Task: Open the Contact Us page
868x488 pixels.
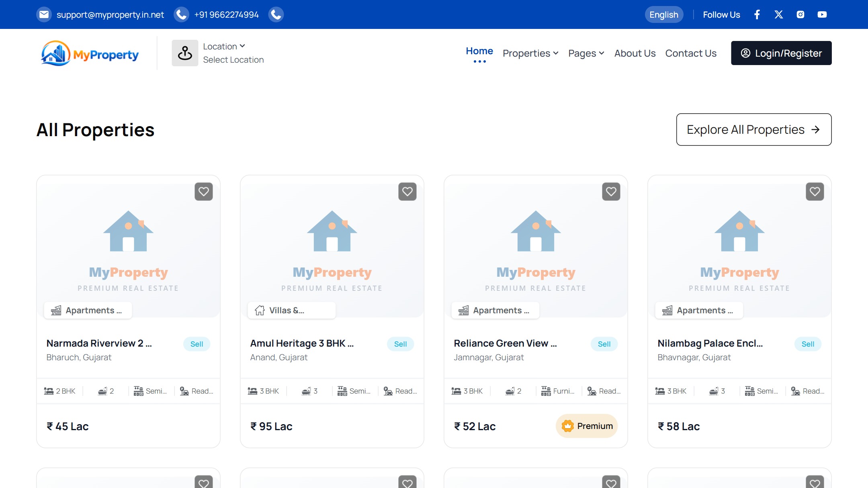Action: point(691,53)
